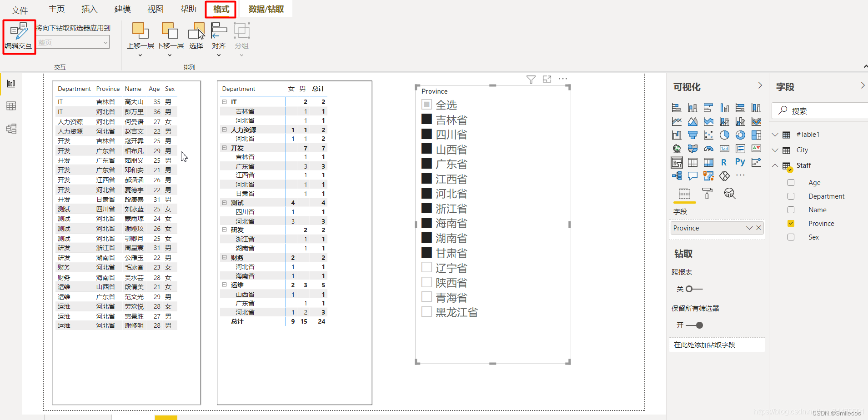Select the pie chart visual
This screenshot has width=868, height=420.
click(x=724, y=135)
